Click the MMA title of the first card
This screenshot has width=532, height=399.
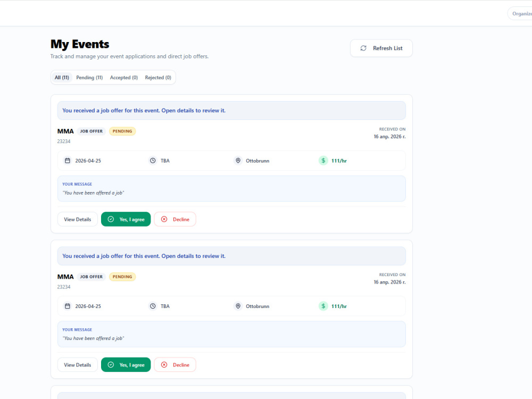click(x=65, y=131)
